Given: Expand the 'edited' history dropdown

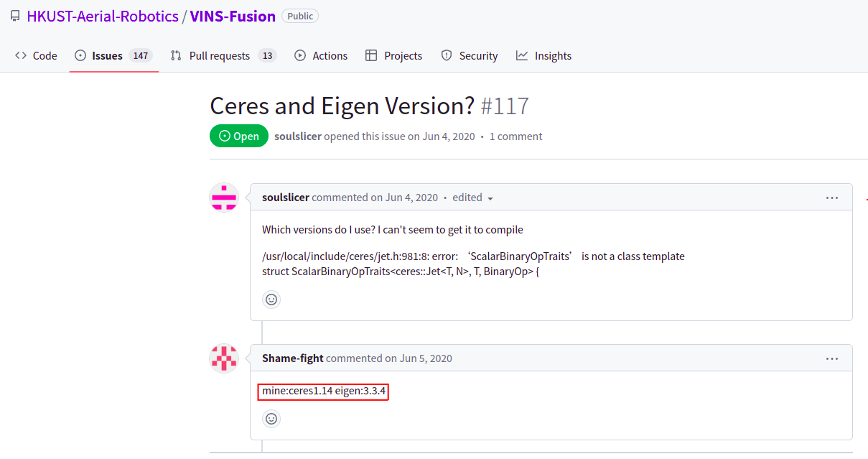Looking at the screenshot, I should coord(472,198).
